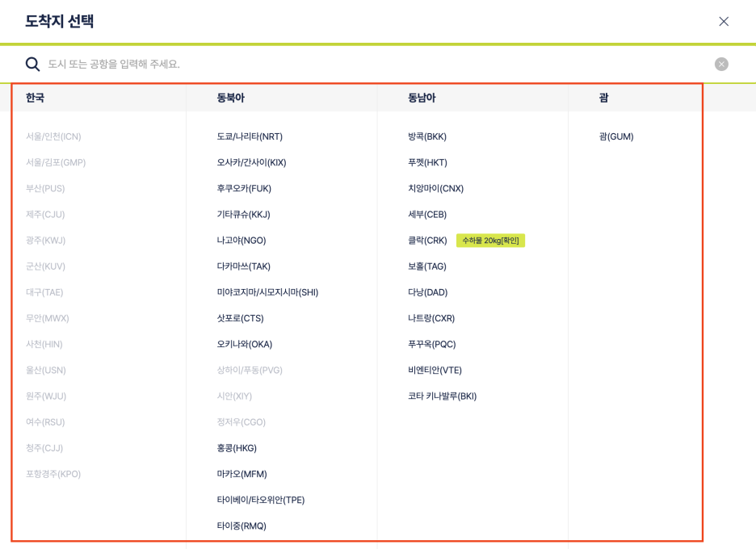Select 괌(GUM) destination
Image resolution: width=756 pixels, height=549 pixels.
[x=616, y=136]
